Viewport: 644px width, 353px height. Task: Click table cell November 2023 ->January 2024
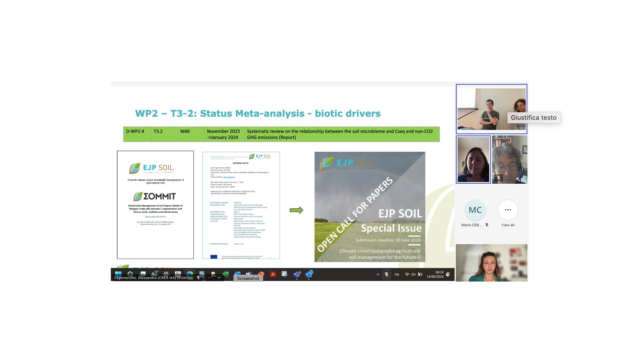224,134
